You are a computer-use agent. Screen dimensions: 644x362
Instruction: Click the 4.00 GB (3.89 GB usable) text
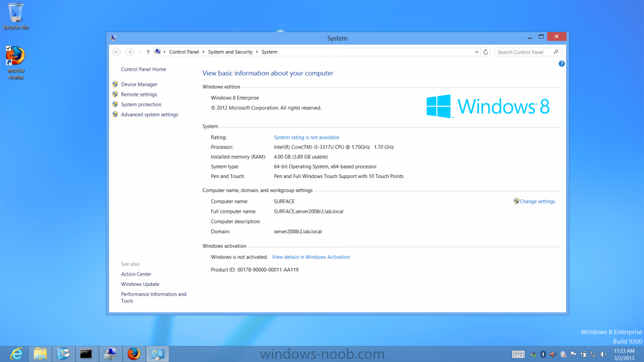301,157
